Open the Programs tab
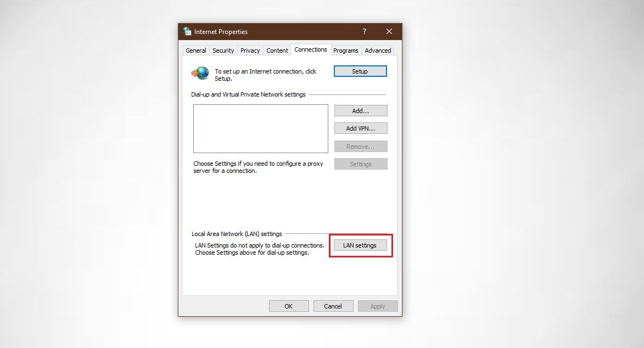Viewport: 644px width, 348px height. 345,50
